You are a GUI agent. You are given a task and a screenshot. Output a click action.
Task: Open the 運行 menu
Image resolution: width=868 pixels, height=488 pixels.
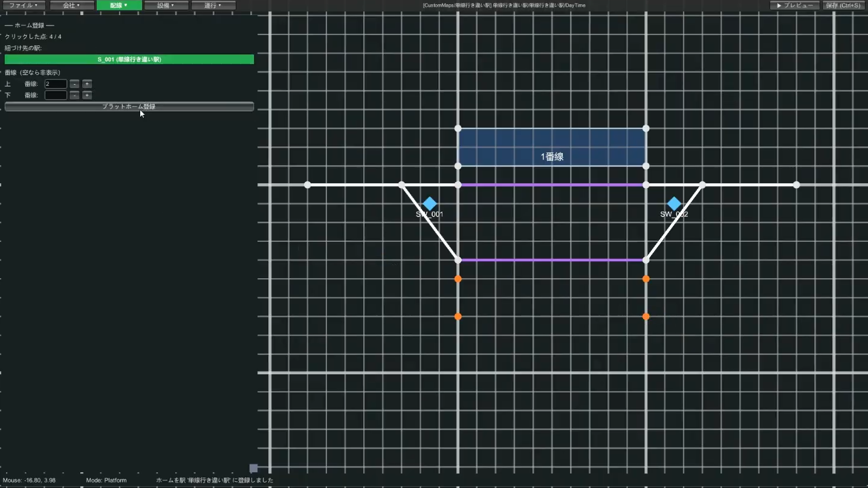[x=213, y=5]
